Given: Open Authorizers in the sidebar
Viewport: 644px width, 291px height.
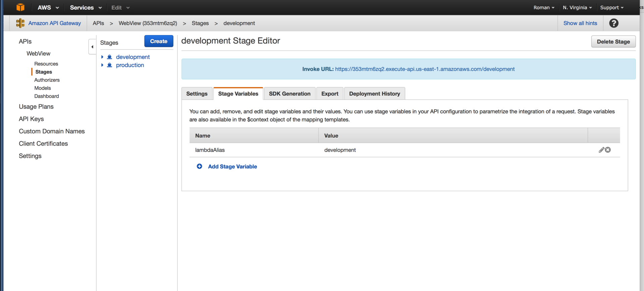Looking at the screenshot, I should [47, 80].
